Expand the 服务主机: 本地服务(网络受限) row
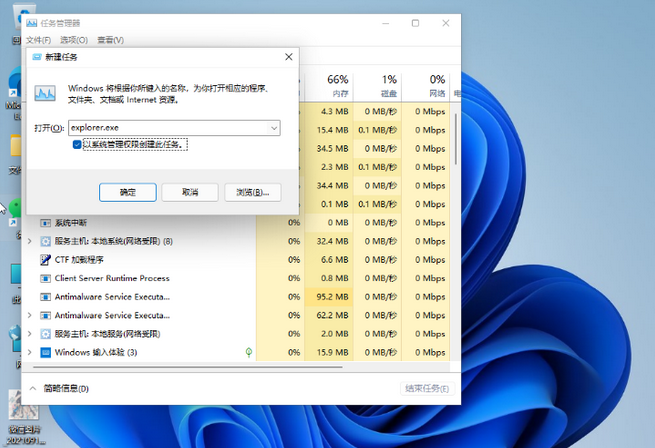 point(30,333)
